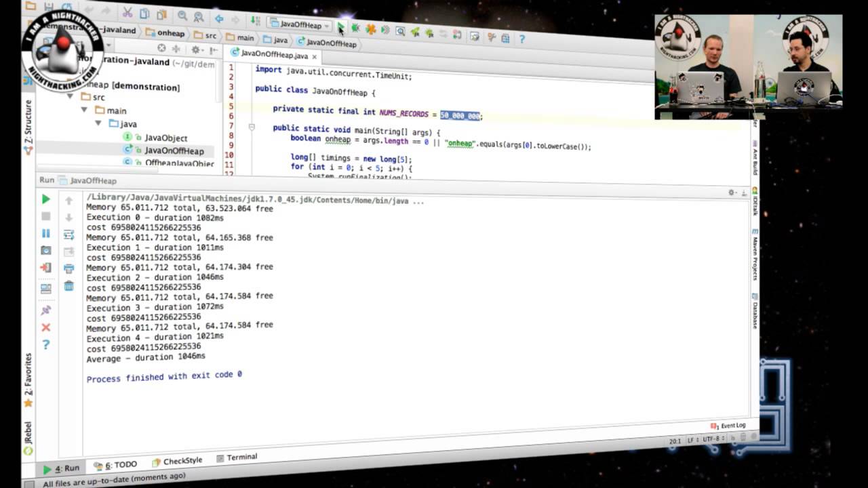Click the Debug bug icon in toolbar
Viewport: 868px width, 488px height.
point(355,28)
